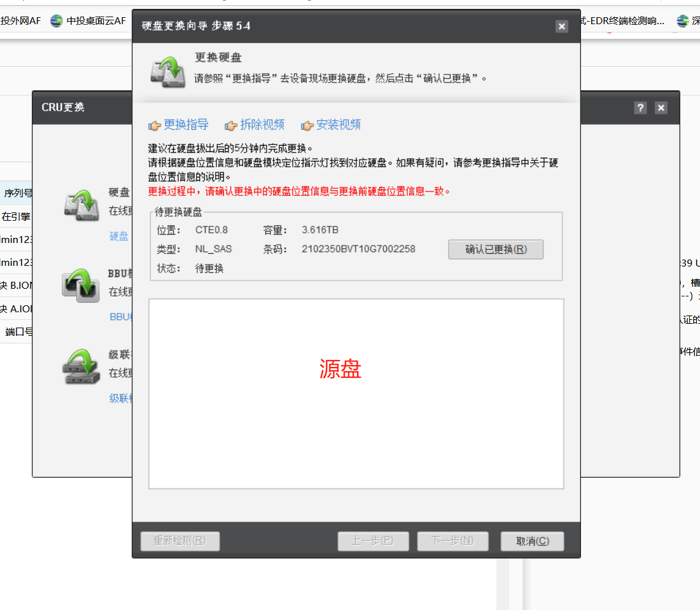Screen dimensions: 700x610
Task: Confirm disk replaced with 确认已更换(R) button
Action: pos(496,249)
